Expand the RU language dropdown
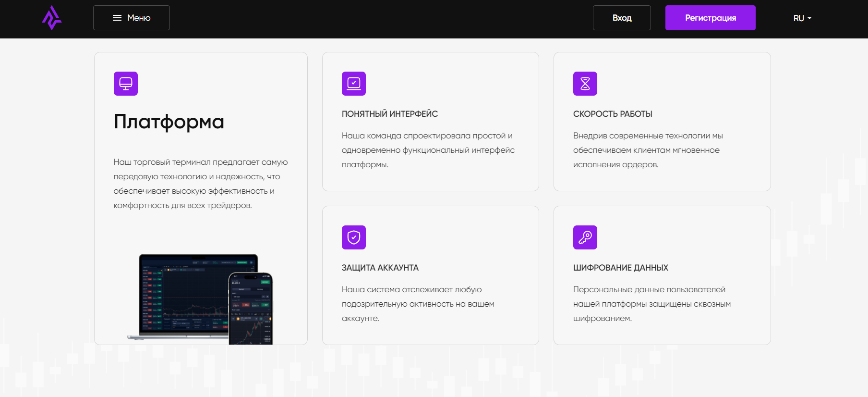The width and height of the screenshot is (868, 397). [x=802, y=18]
